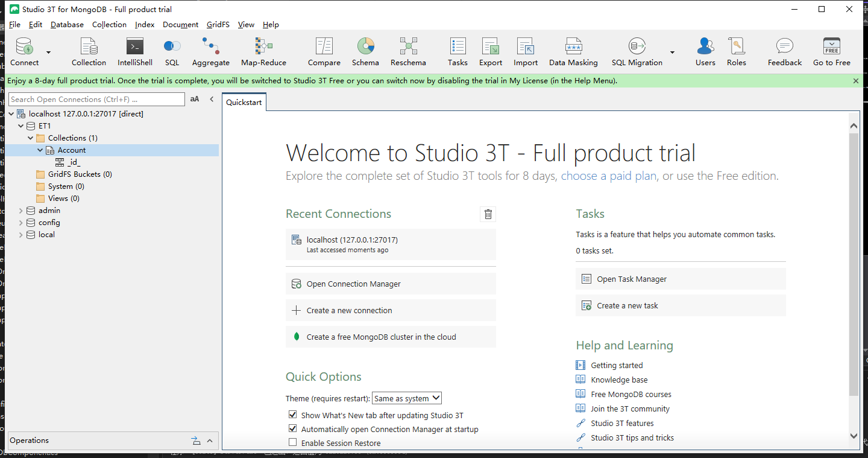Enable Session Restore checkbox
This screenshot has height=458, width=868.
(292, 443)
